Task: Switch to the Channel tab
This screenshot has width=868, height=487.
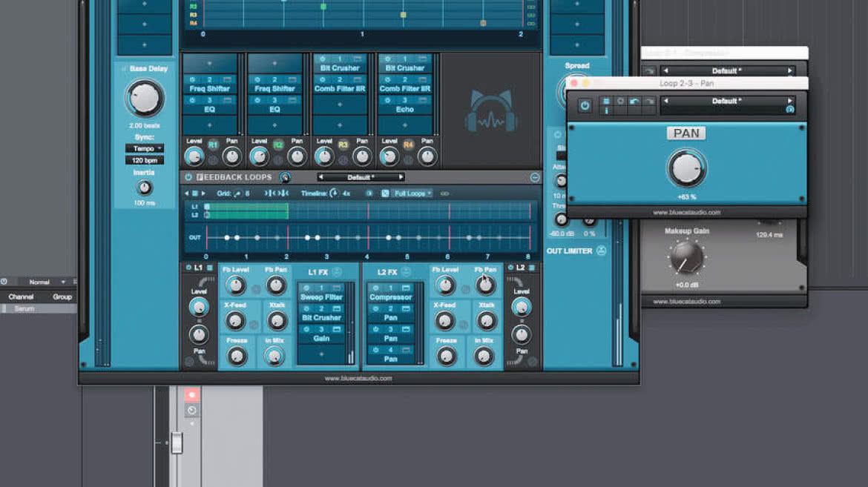Action: pos(21,296)
